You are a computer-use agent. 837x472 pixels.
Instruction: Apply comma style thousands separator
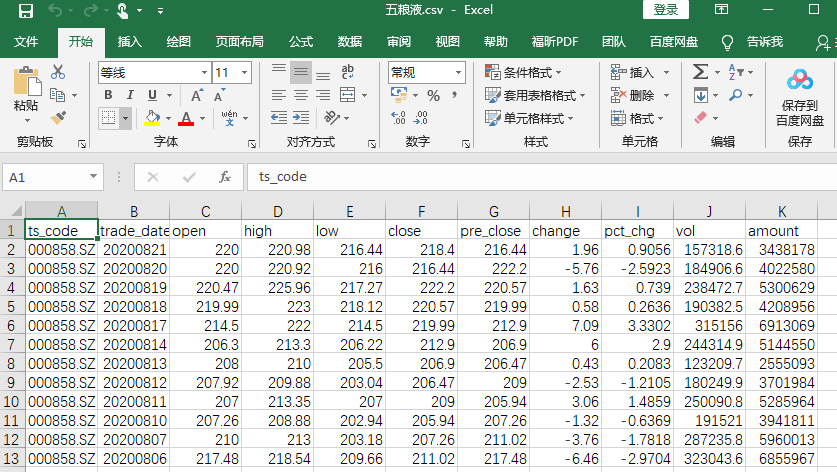coord(455,95)
